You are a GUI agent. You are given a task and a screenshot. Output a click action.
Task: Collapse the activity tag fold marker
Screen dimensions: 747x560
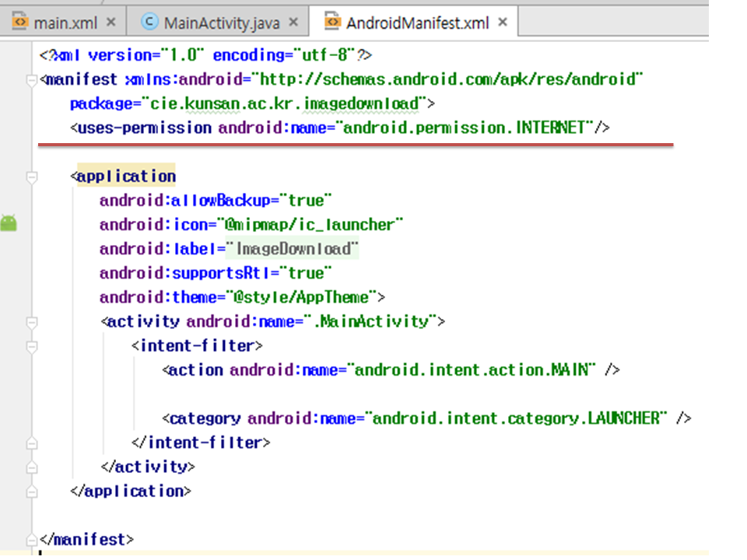31,321
